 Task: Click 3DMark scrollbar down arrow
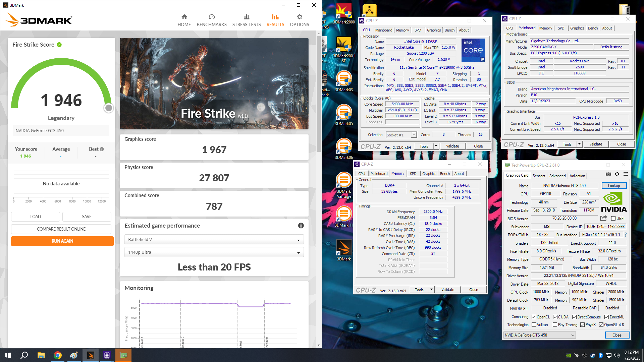(x=319, y=345)
